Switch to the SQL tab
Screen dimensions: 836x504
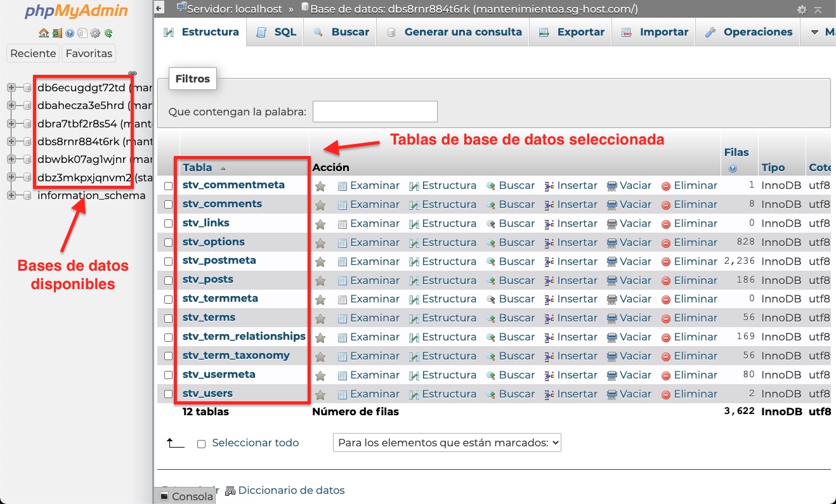[277, 32]
